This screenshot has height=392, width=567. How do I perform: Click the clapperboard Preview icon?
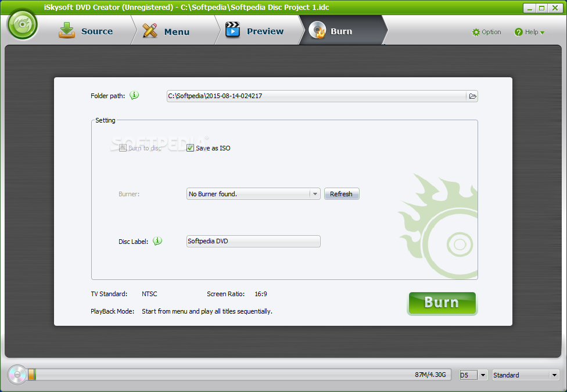coord(232,30)
